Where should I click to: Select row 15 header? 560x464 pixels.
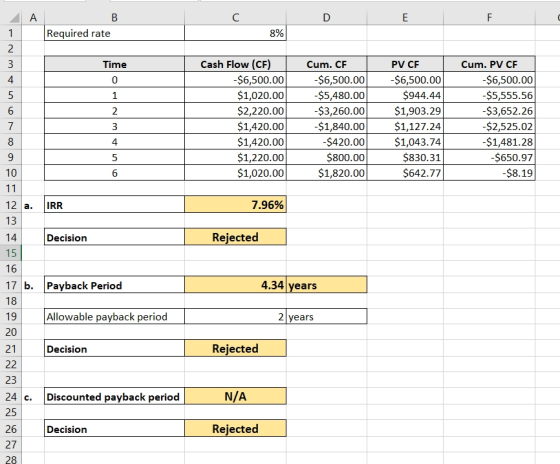11,253
